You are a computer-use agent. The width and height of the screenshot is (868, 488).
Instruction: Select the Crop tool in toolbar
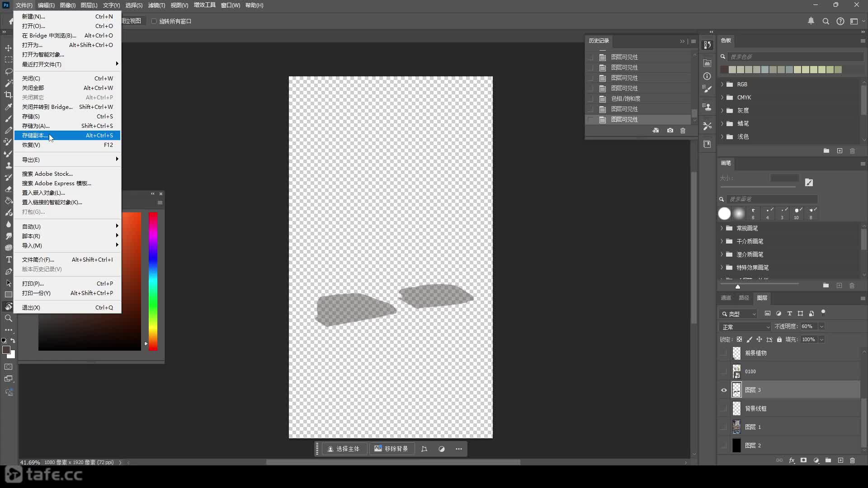point(8,95)
